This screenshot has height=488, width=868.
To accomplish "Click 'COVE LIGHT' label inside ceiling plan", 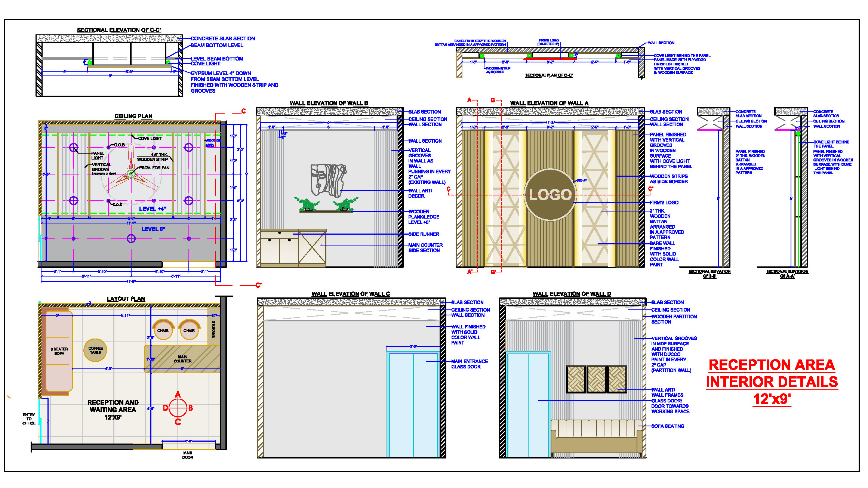I will (x=150, y=138).
